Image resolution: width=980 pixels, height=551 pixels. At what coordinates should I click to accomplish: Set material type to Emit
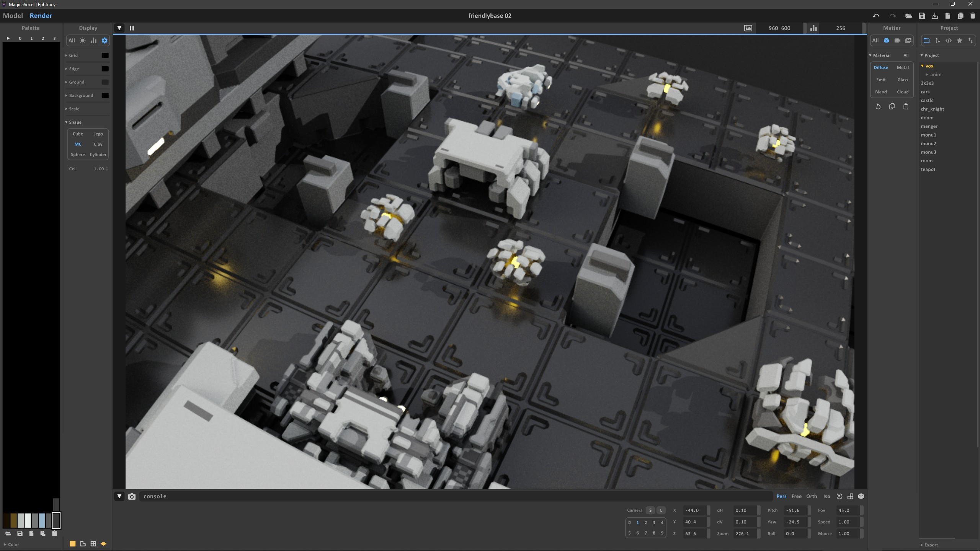click(881, 80)
